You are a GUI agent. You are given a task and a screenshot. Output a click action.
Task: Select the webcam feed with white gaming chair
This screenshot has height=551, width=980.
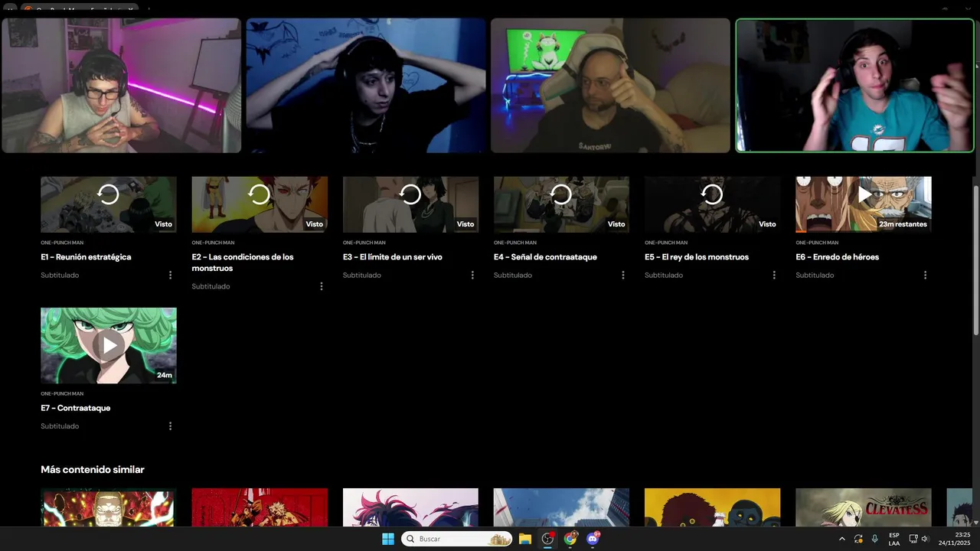tap(610, 86)
